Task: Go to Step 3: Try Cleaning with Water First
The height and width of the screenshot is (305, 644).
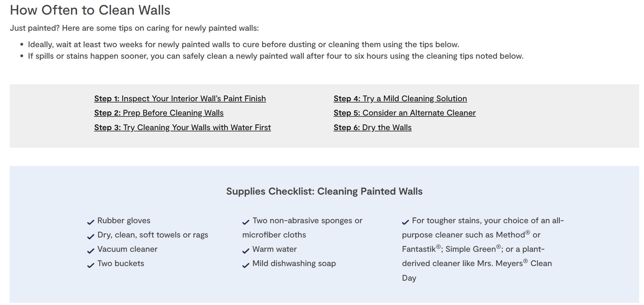Action: pos(182,127)
